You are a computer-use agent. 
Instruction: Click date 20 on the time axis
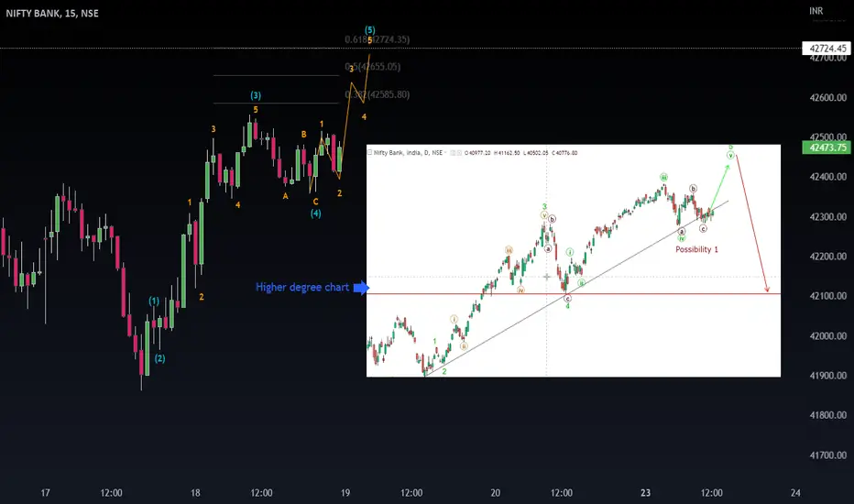coord(495,493)
